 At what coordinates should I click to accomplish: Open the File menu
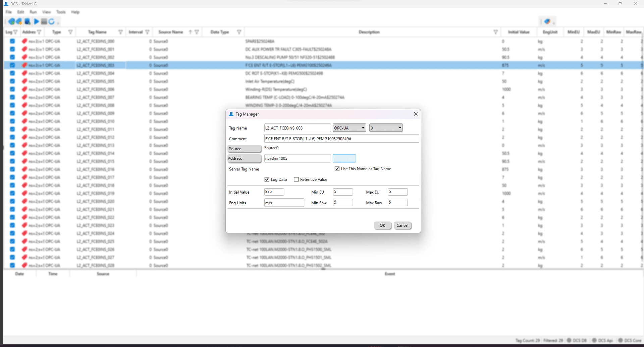coord(9,12)
